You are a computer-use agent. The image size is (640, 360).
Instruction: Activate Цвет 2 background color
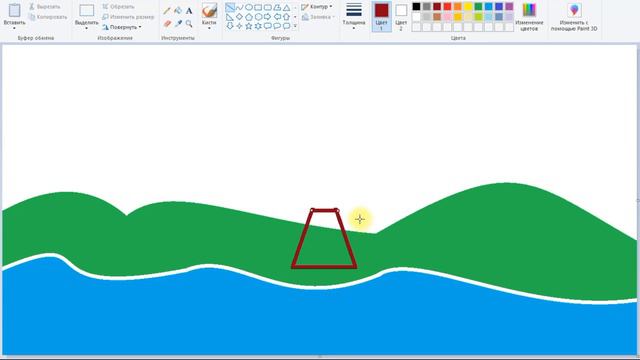tap(401, 16)
